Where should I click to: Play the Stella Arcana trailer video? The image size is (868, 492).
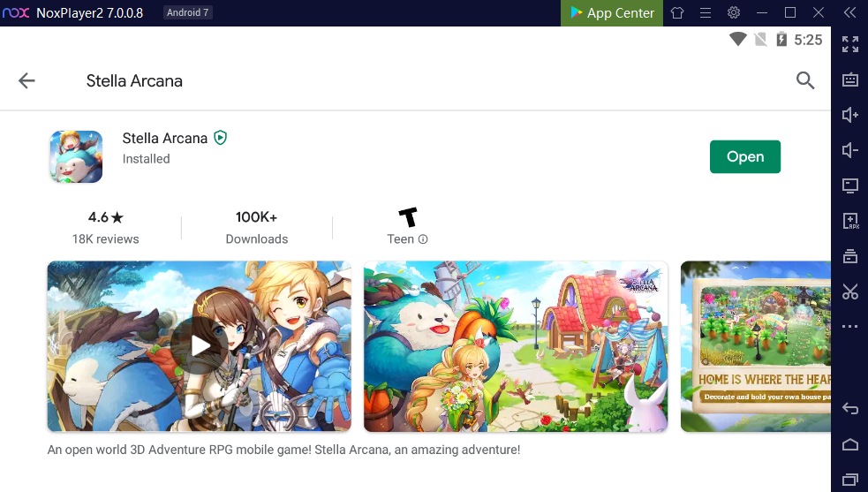click(x=200, y=346)
